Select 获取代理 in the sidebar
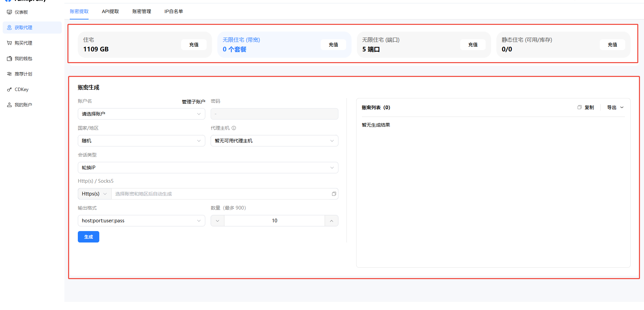Viewport: 644px width, 310px height. [32, 28]
